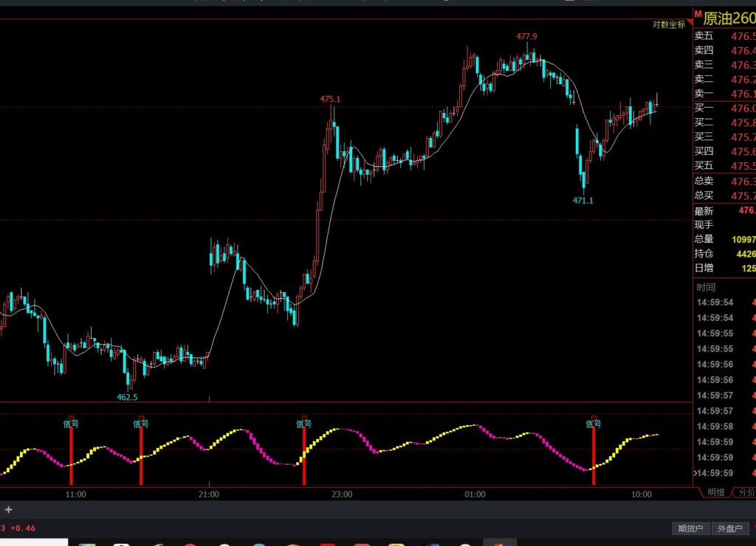
Task: Switch to the 明细 tab
Action: click(x=715, y=492)
